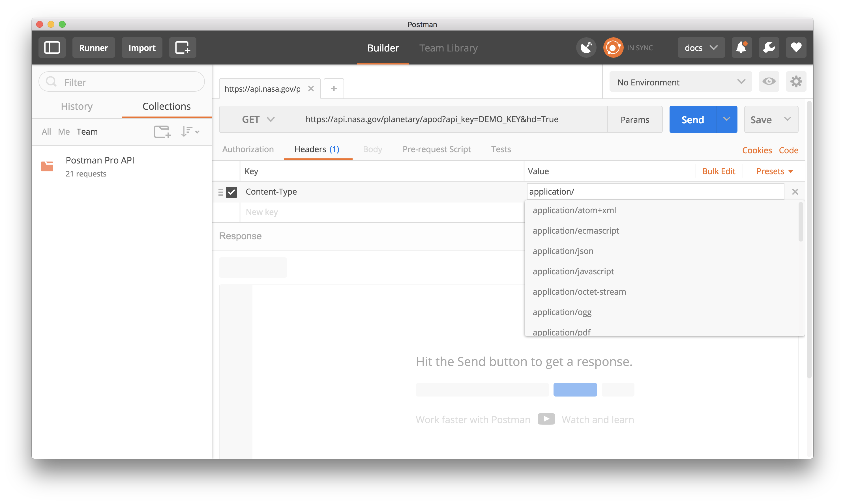The image size is (845, 504).
Task: Expand the Send button dropdown arrow
Action: point(726,119)
